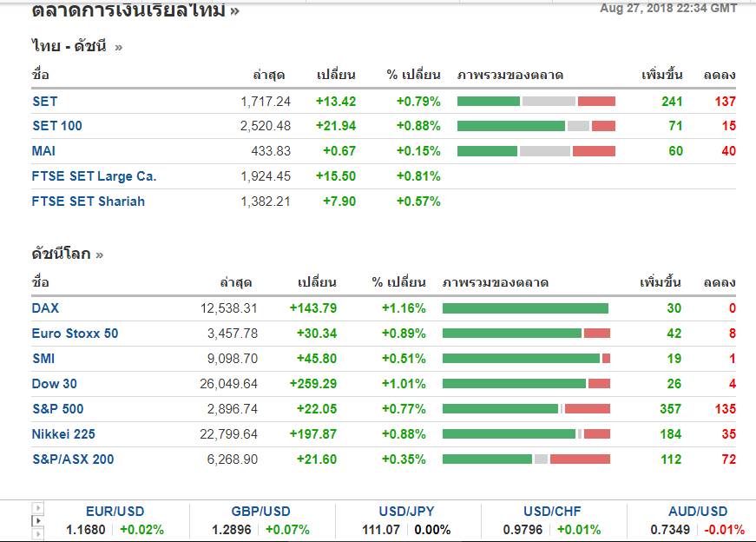The image size is (756, 542).
Task: Open the S&P 500 index link
Action: tap(58, 409)
